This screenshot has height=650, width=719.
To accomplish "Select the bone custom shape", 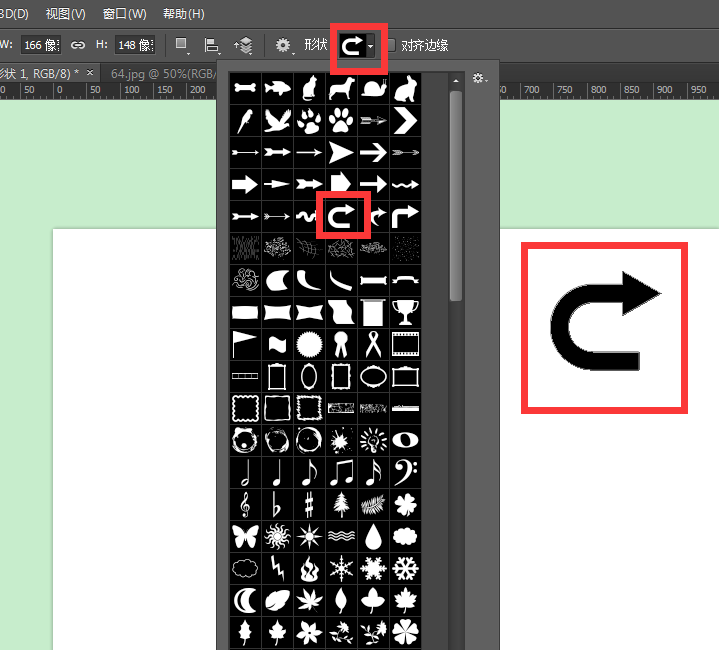I will (x=245, y=88).
